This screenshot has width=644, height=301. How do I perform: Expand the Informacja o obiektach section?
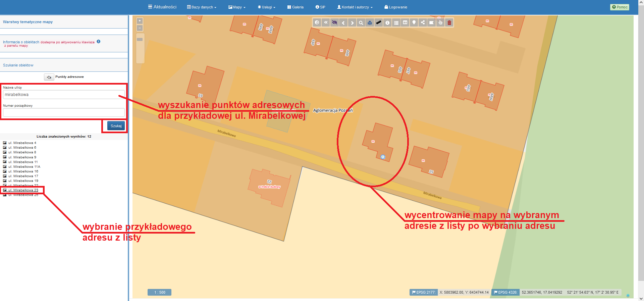(64, 44)
